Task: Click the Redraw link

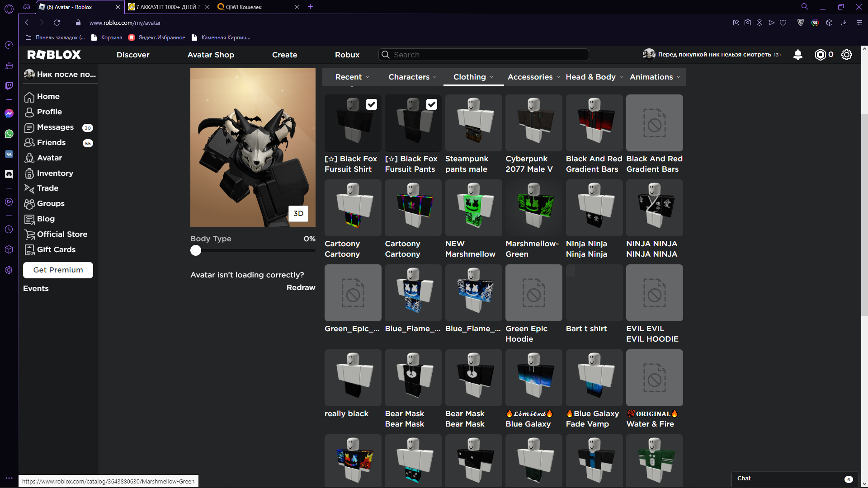Action: [301, 287]
